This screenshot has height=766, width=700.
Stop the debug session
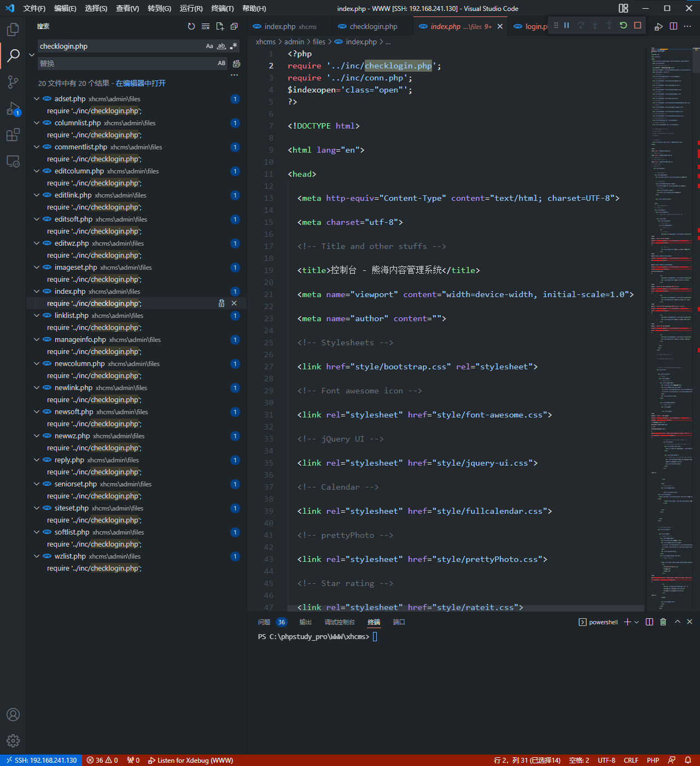coord(638,25)
